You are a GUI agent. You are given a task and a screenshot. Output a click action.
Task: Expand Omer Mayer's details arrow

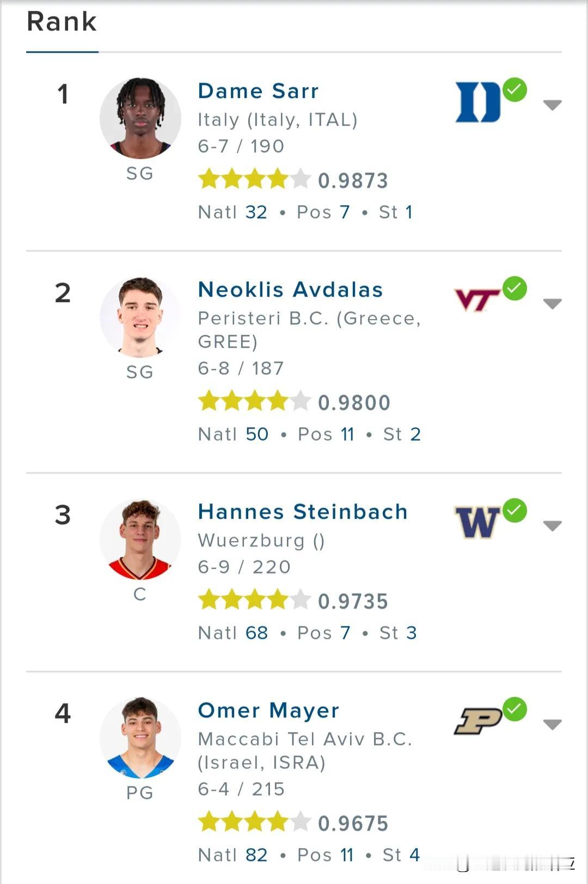tap(553, 725)
